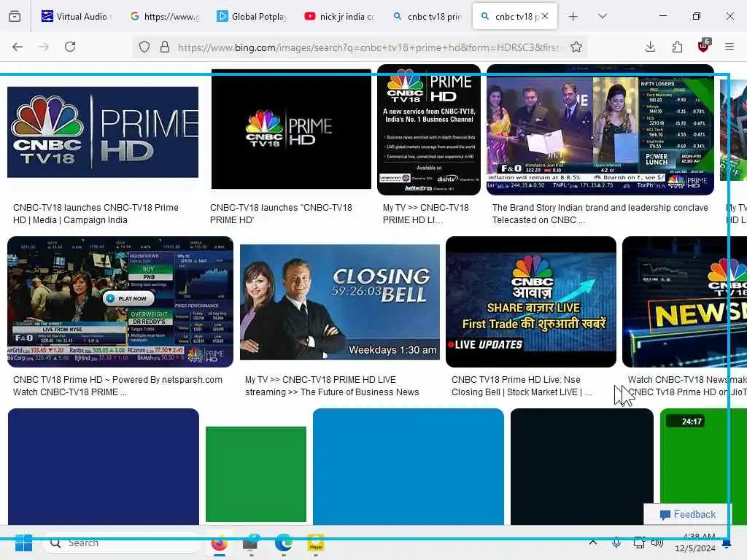Open the black placeholder image

coord(581,467)
